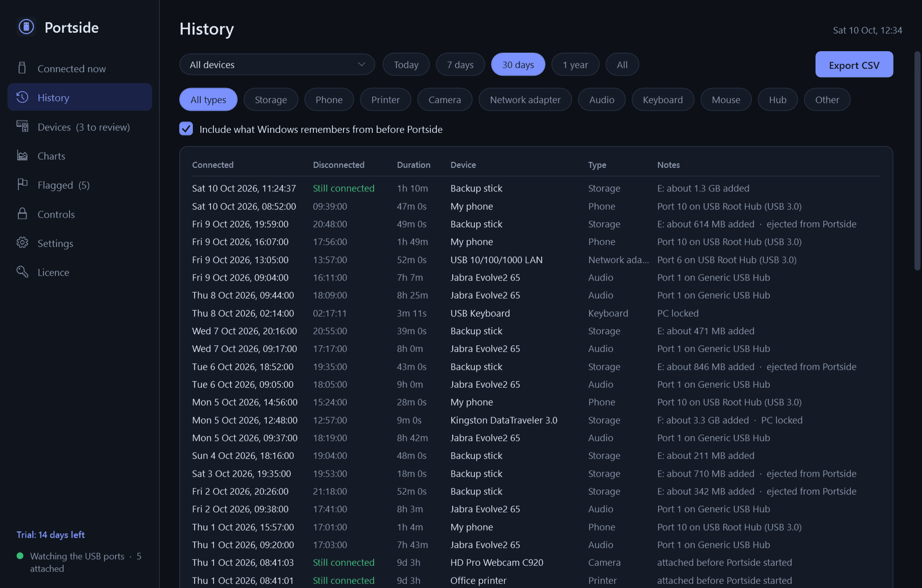Image resolution: width=922 pixels, height=588 pixels.
Task: Sort by the Duration column header
Action: click(x=414, y=165)
